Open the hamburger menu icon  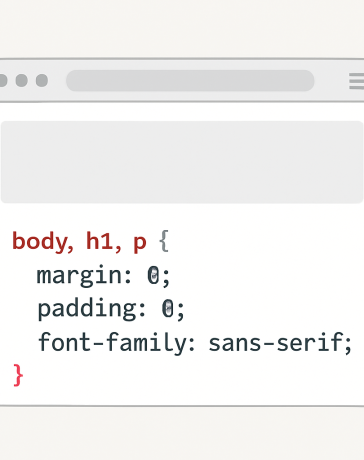point(357,81)
